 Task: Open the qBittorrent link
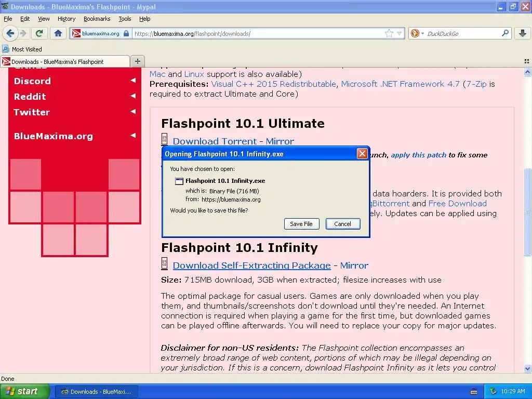tap(391, 204)
